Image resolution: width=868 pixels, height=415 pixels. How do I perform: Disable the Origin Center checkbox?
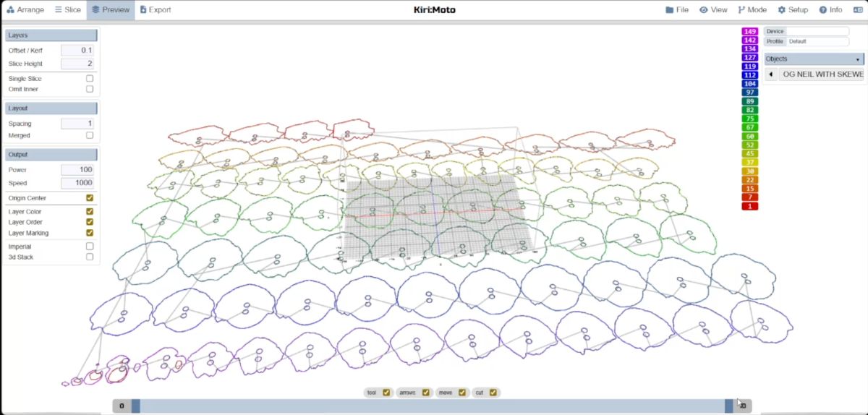[x=90, y=197]
